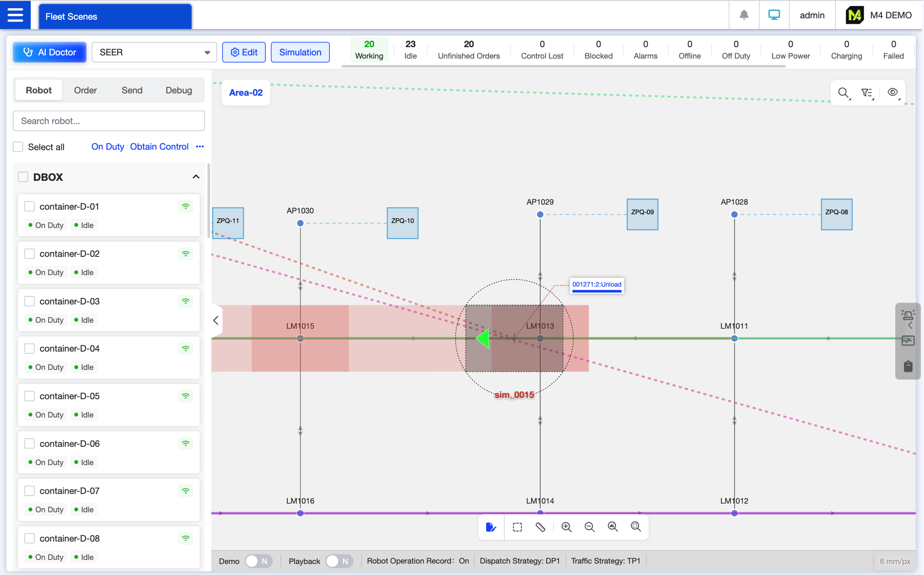Zoom out of the map
Screen dimensions: 924x575
pos(589,527)
